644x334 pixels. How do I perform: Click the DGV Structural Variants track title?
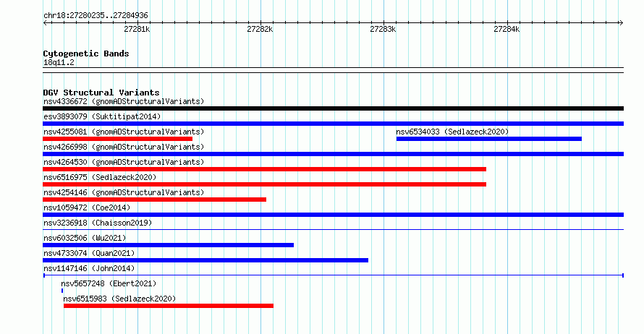click(x=101, y=93)
